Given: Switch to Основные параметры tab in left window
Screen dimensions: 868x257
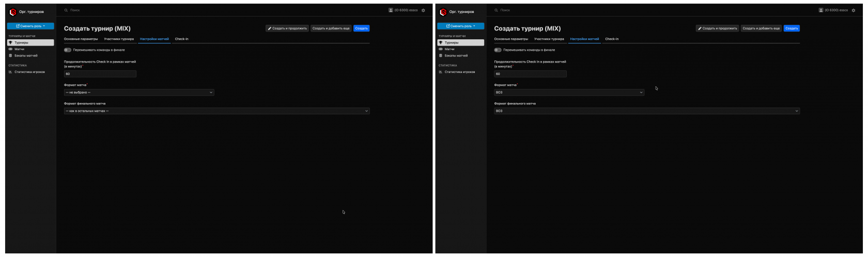Looking at the screenshot, I should point(81,39).
